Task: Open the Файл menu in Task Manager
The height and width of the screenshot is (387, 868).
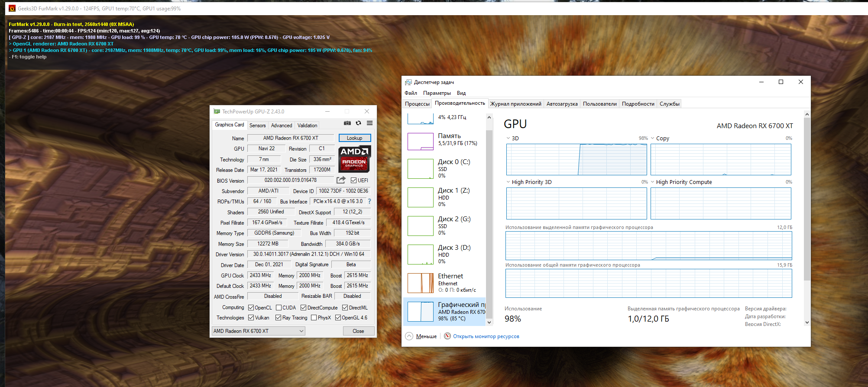Action: point(411,93)
